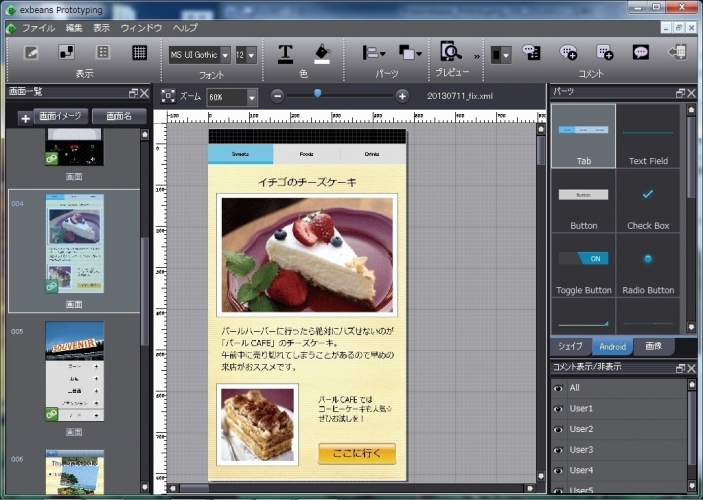Select screen 004 thumbnail in list
The image size is (703, 500).
click(74, 243)
